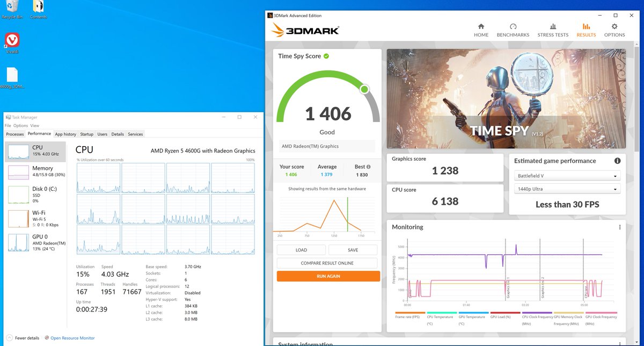The height and width of the screenshot is (346, 644).
Task: Go to STRESS TESTS in 3DMark
Action: point(553,30)
